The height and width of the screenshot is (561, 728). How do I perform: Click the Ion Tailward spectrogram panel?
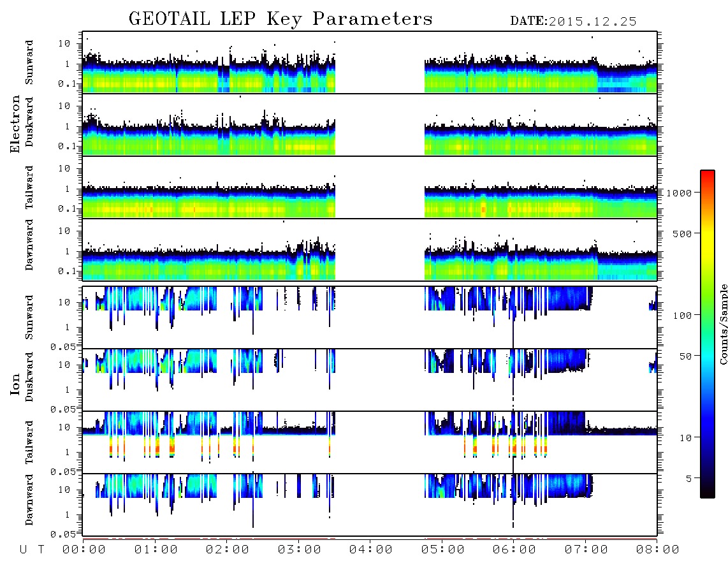[370, 442]
